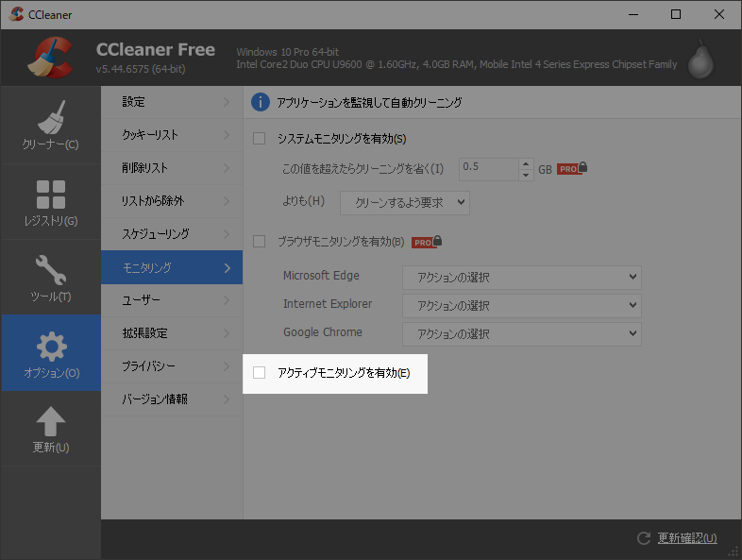This screenshot has width=742, height=560.
Task: Click the Update (更新) arrow icon
Action: click(x=51, y=421)
